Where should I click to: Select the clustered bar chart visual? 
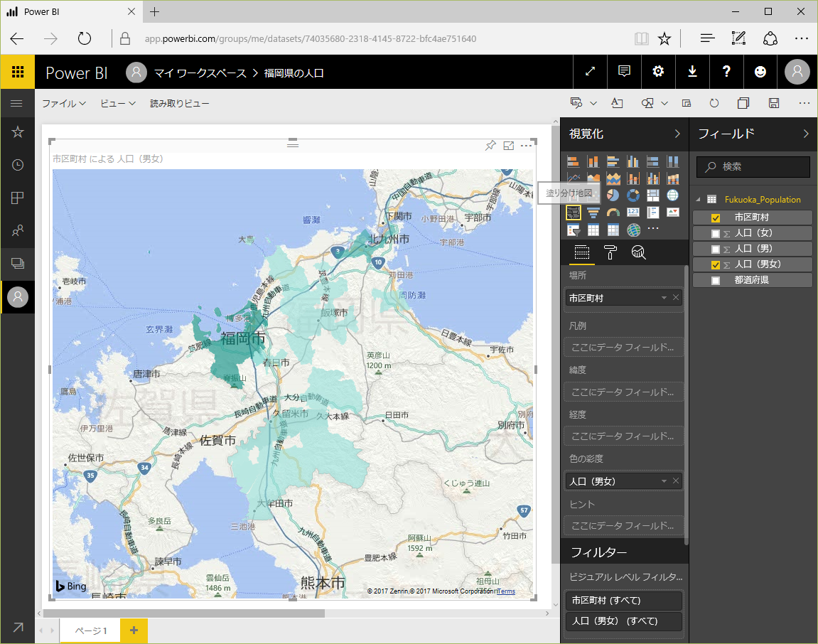613,162
